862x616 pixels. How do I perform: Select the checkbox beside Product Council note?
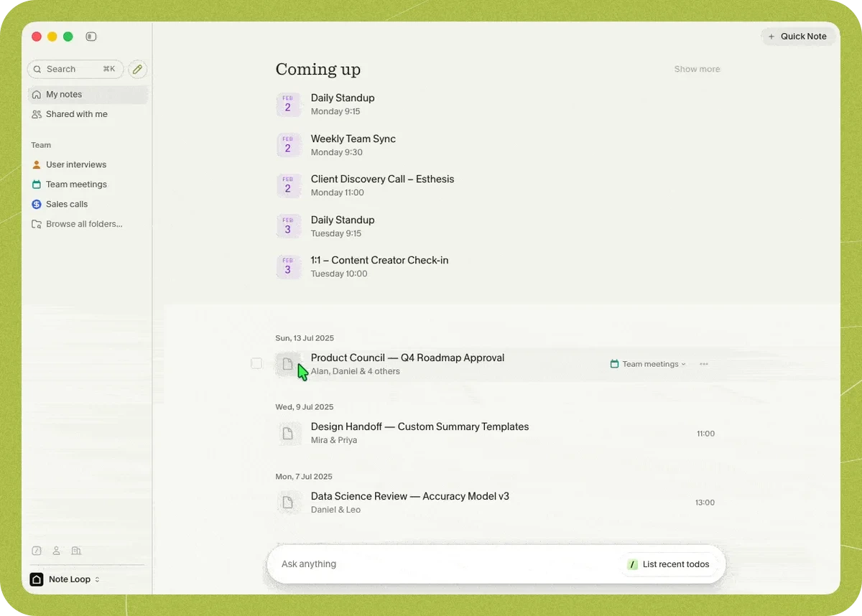(x=256, y=364)
